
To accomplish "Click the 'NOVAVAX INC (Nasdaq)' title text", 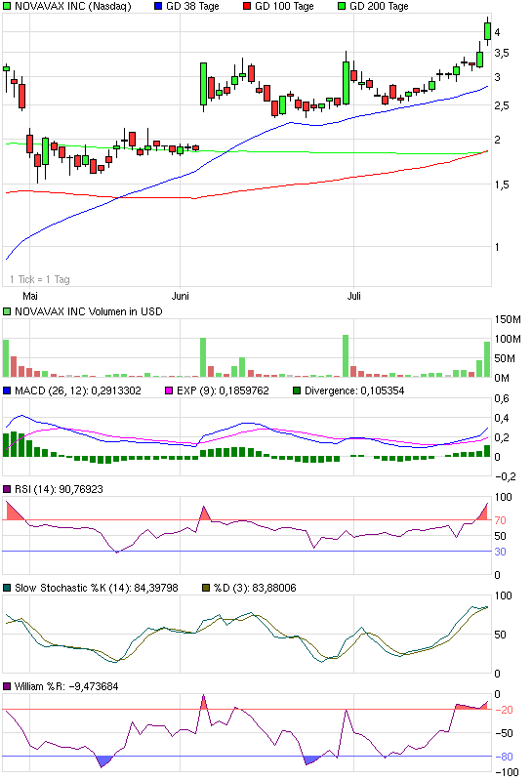I will tap(73, 7).
